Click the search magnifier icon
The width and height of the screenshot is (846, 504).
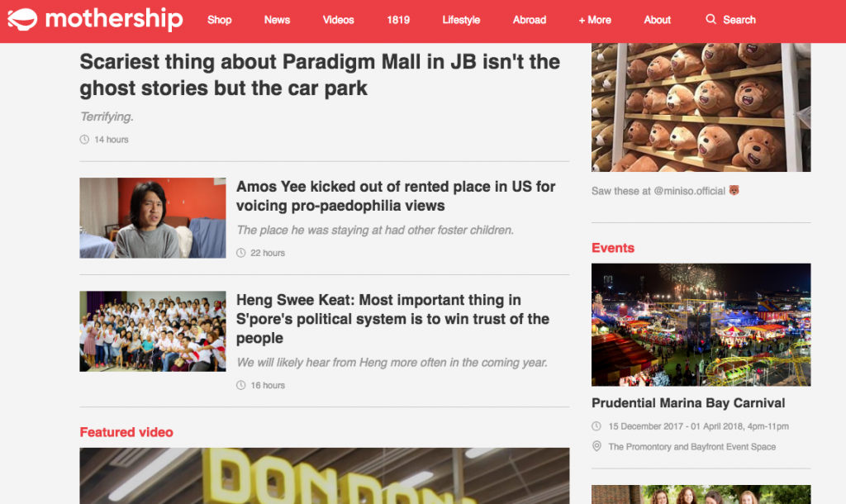coord(711,20)
